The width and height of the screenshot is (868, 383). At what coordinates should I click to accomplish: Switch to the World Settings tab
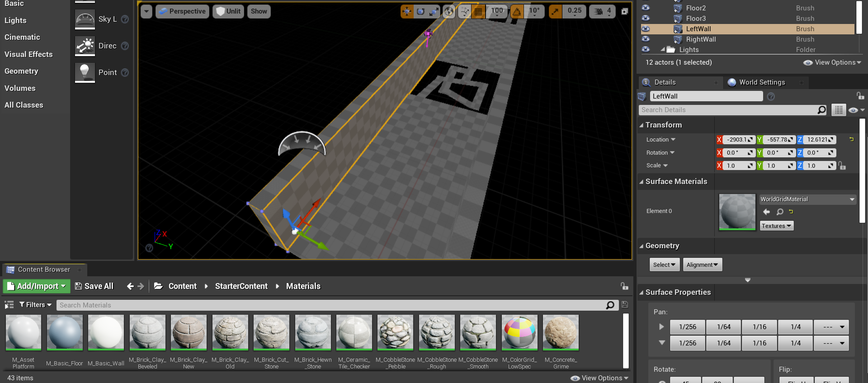point(762,82)
